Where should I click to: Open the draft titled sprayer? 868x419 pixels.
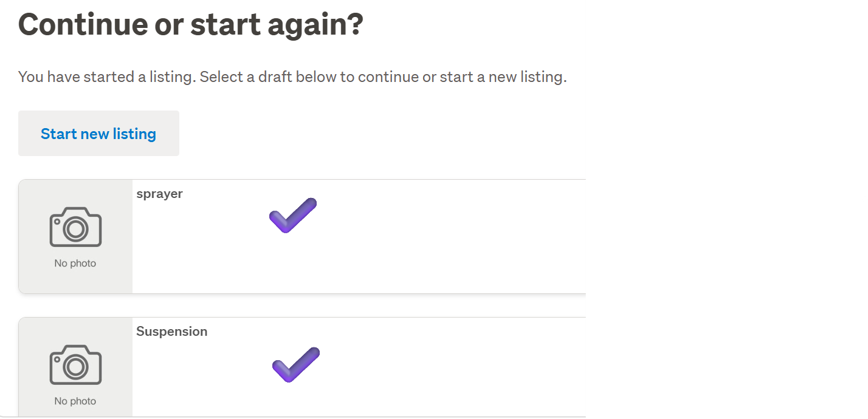[159, 194]
